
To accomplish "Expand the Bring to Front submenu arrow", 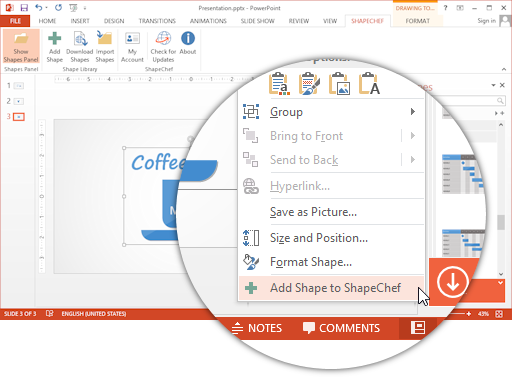I will point(413,135).
